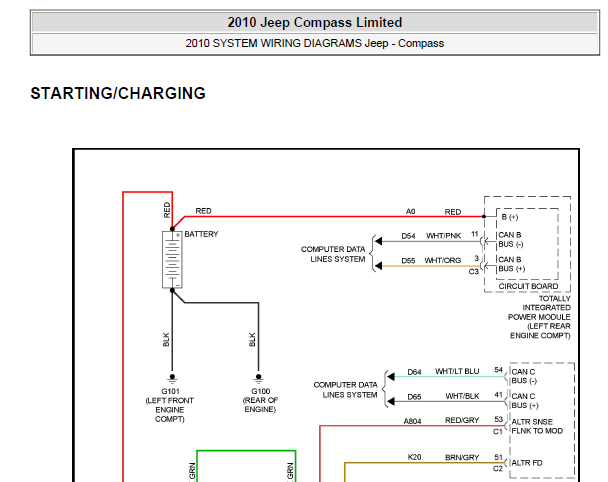Select the STARTING/CHARGING heading

pos(118,94)
